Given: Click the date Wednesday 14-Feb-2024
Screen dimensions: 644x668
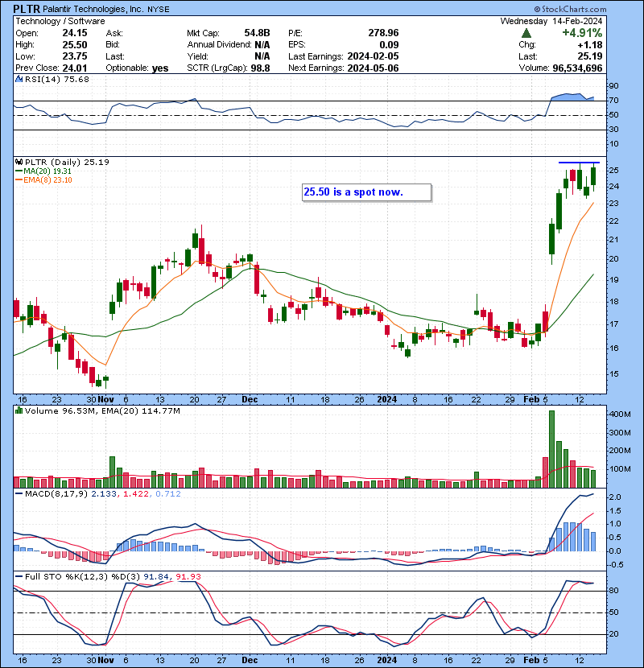Looking at the screenshot, I should click(551, 21).
